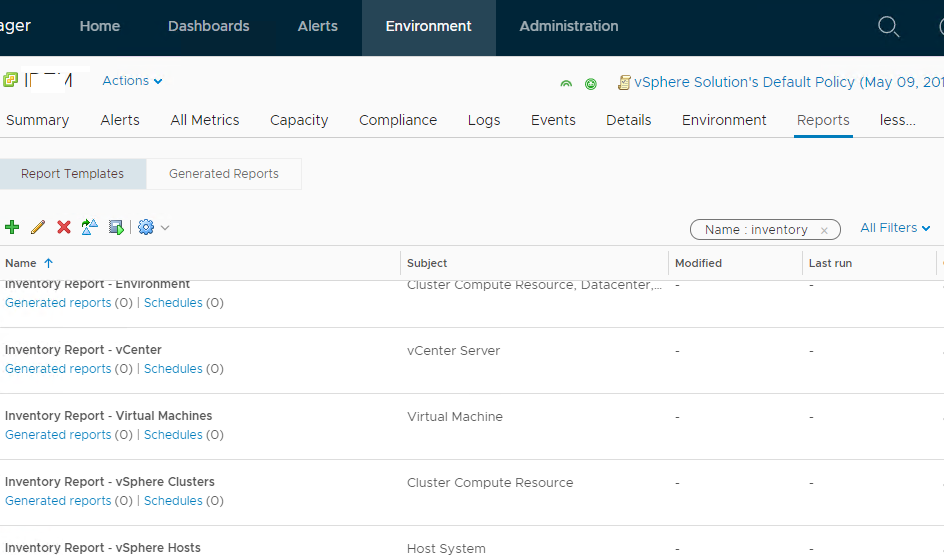
Task: Open the All Filters dropdown
Action: tap(895, 228)
